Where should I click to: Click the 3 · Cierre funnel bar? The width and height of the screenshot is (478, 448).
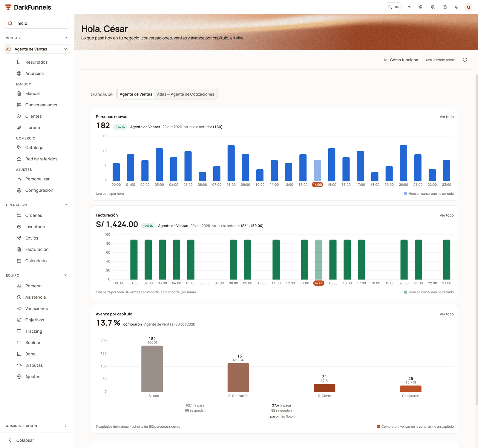324,388
